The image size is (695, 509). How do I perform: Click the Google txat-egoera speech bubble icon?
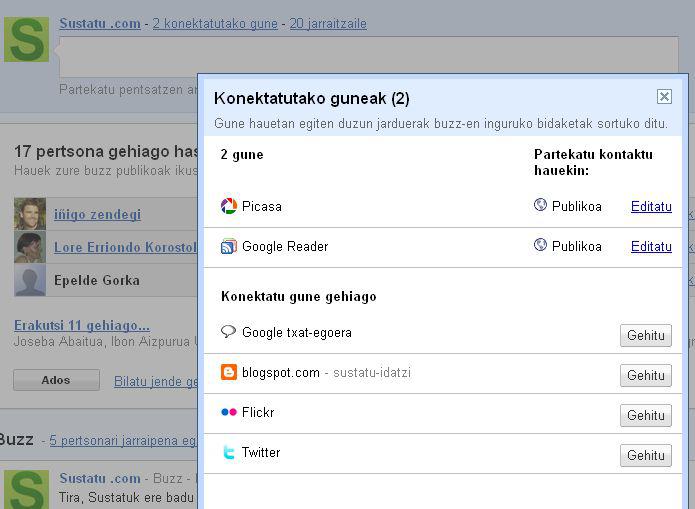click(228, 332)
